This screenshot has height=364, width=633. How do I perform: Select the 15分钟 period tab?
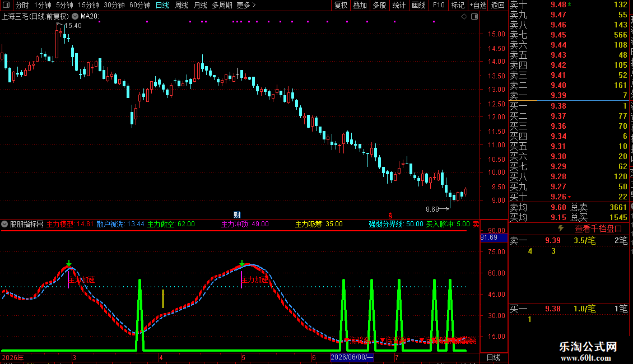89,5
